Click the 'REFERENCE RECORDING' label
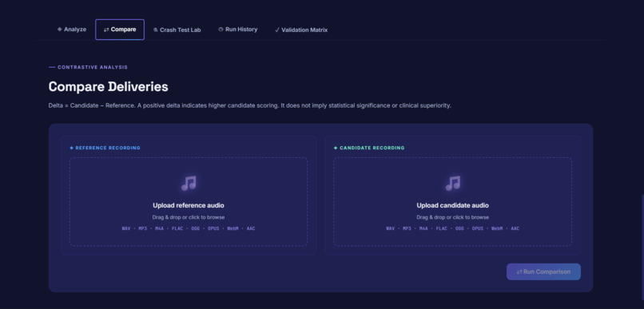Viewport: 644px width, 309px height. [x=108, y=148]
